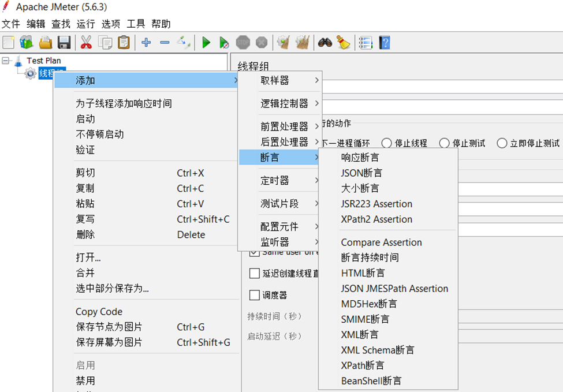Collapse the Test Plan tree node

[x=5, y=61]
